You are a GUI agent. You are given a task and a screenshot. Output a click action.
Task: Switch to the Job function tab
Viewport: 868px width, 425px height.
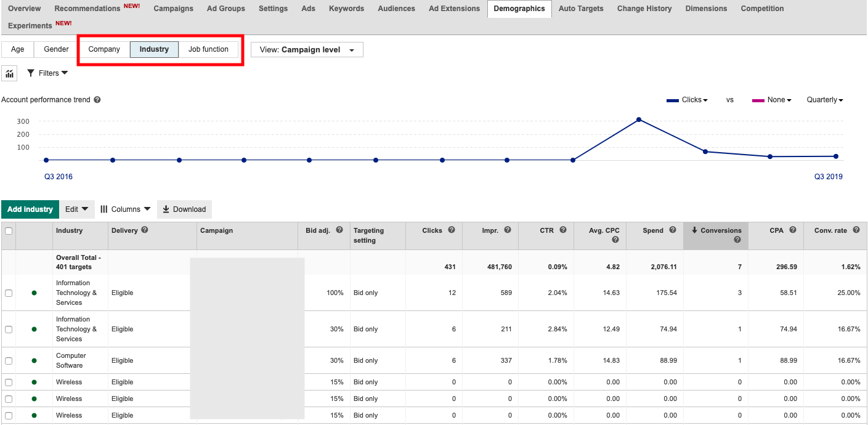point(209,49)
